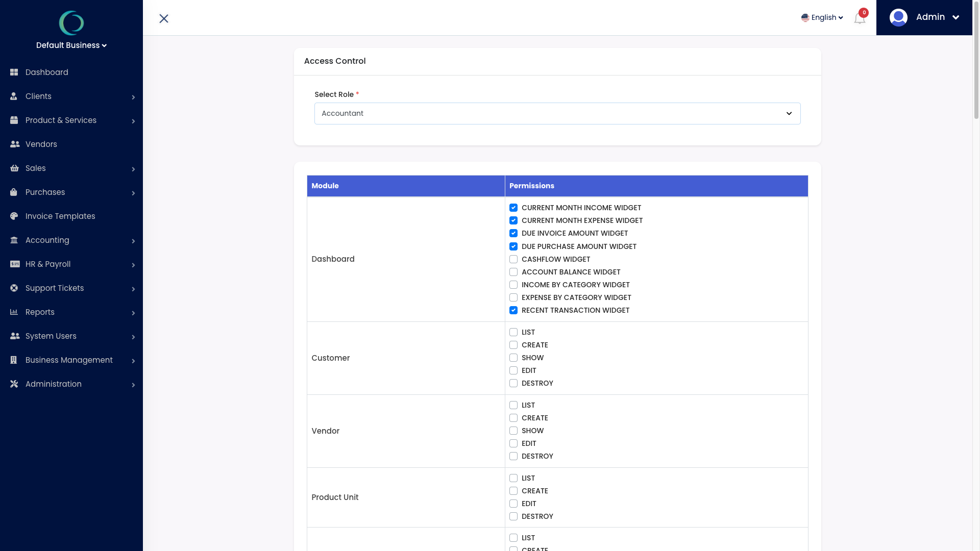Open the Default Business switcher dropdown
This screenshot has height=551, width=980.
click(71, 45)
